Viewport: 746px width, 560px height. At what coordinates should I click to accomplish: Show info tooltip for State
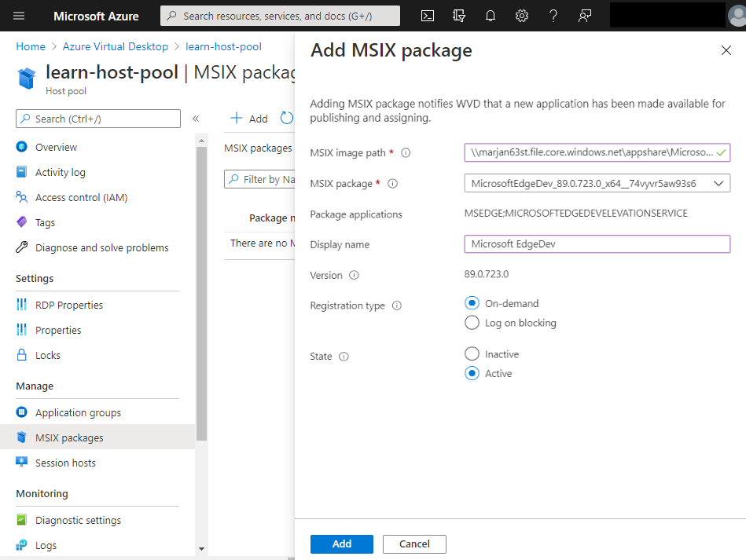(x=344, y=357)
